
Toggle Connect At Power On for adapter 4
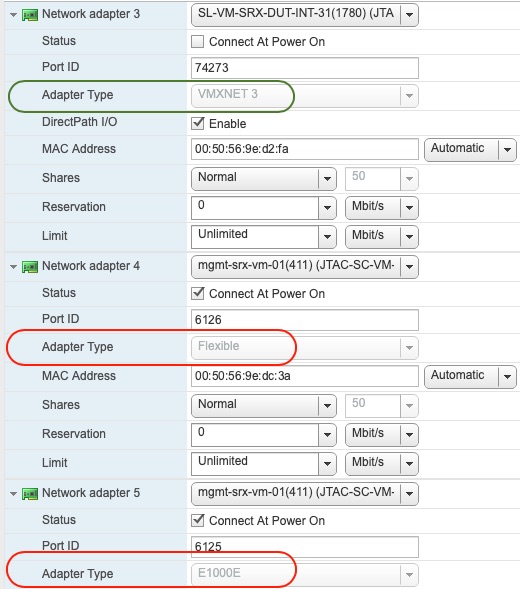point(198,293)
